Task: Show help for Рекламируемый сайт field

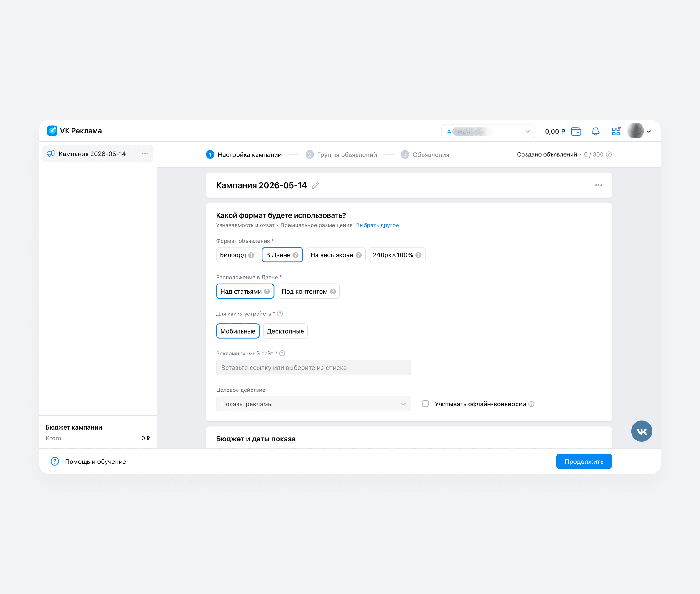Action: coord(282,354)
